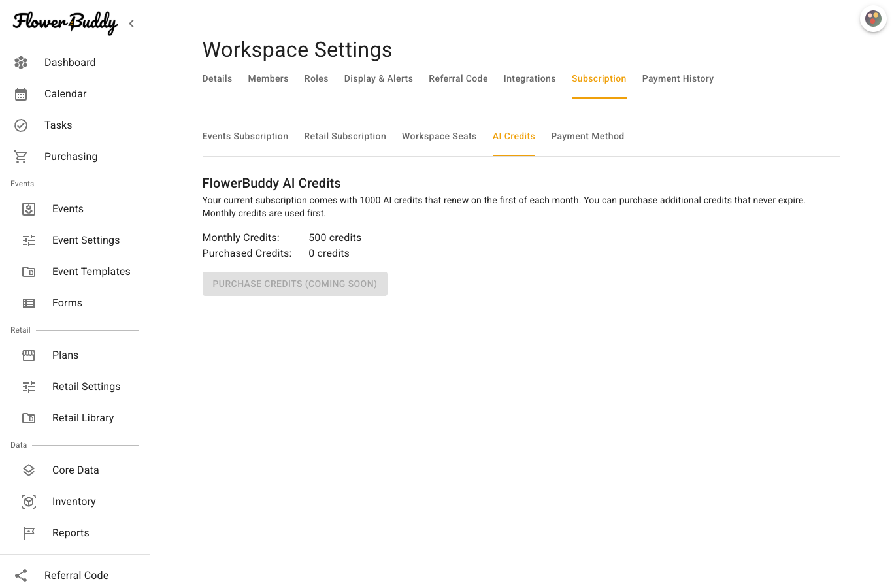Go to Inventory in the sidebar
Image resolution: width=892 pixels, height=588 pixels.
tap(74, 502)
